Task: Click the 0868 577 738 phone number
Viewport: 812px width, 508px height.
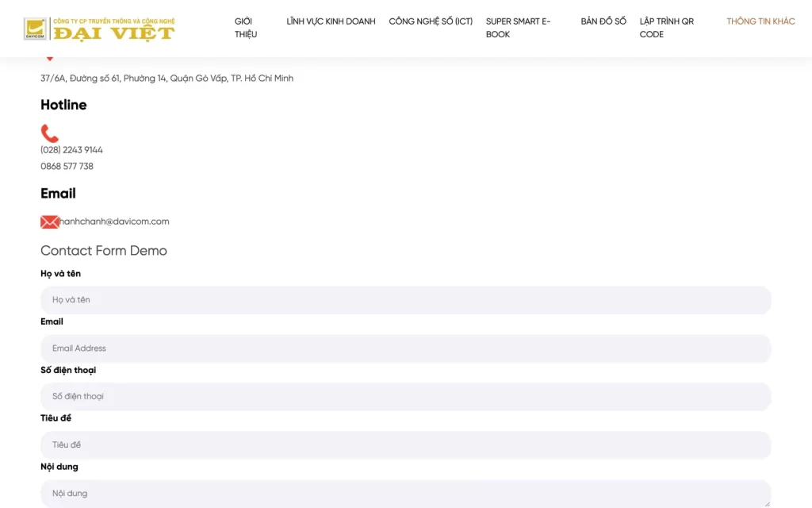Action: pos(67,167)
